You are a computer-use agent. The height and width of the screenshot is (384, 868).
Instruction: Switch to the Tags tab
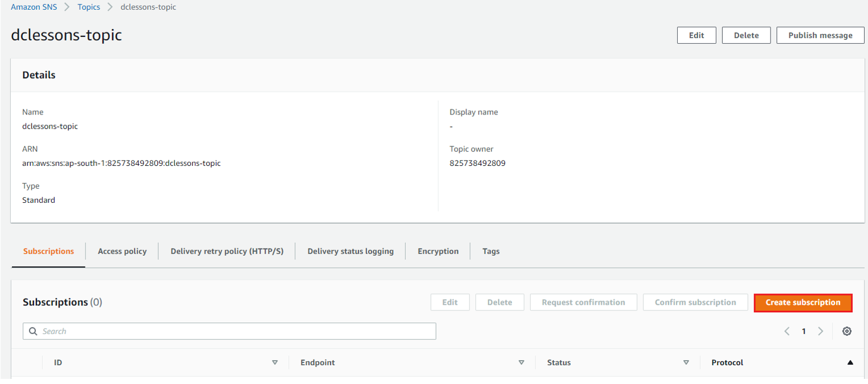pyautogui.click(x=491, y=251)
